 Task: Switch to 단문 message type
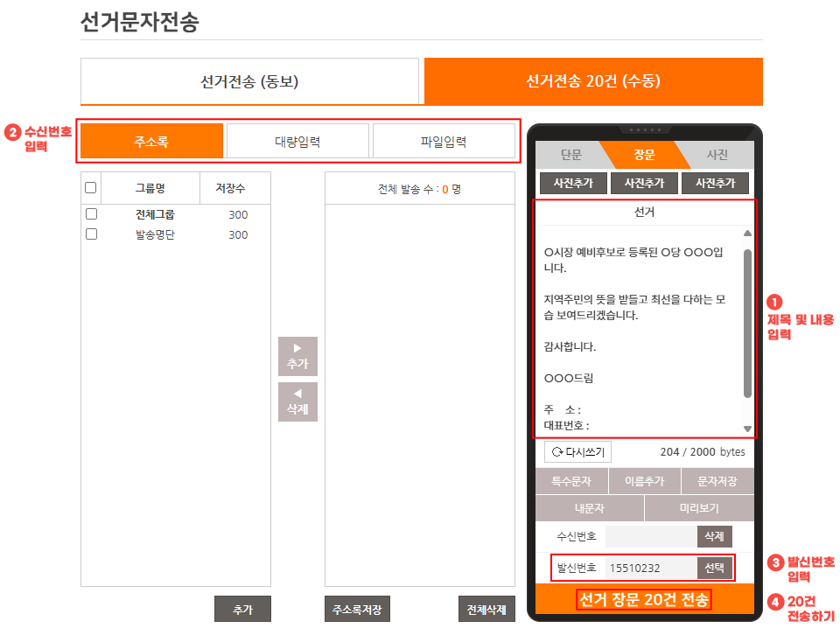570,155
